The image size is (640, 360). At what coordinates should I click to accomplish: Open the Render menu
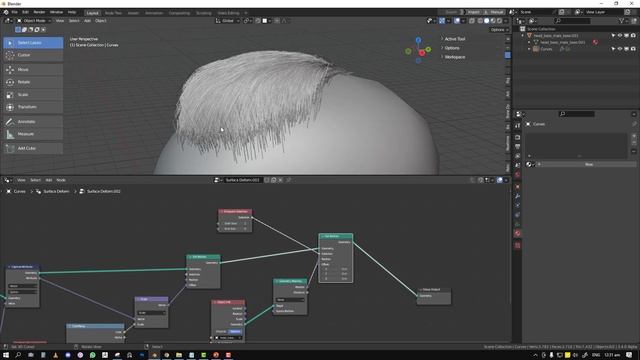pyautogui.click(x=39, y=13)
